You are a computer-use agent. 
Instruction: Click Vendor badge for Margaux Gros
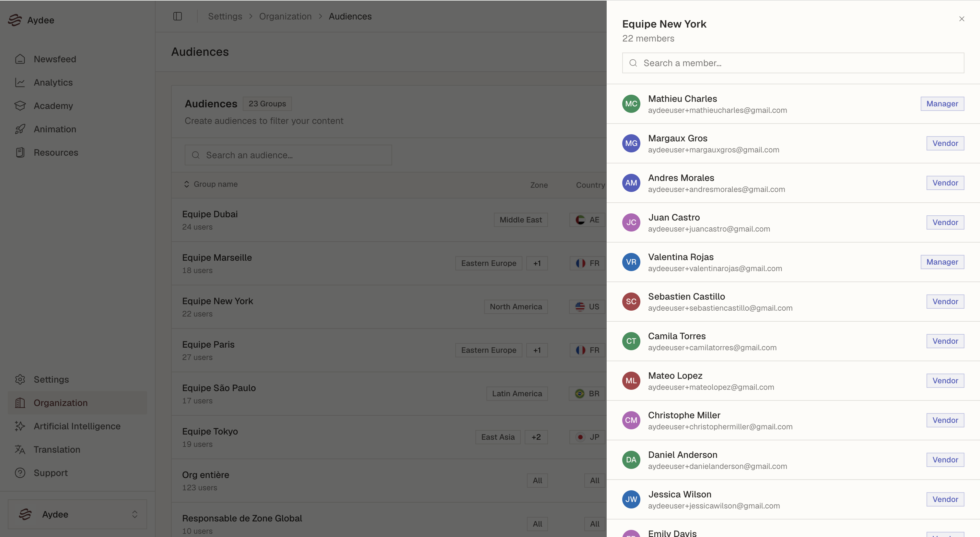click(945, 143)
